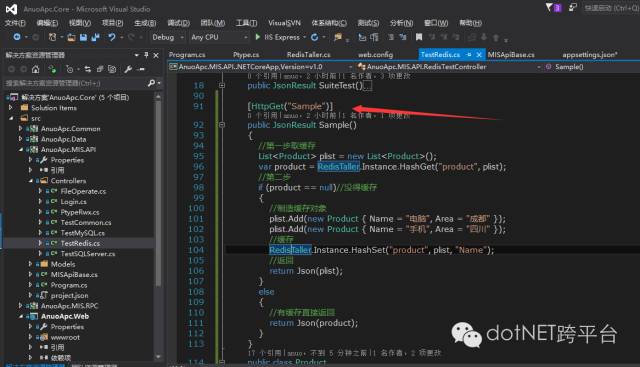This screenshot has width=640, height=367.
Task: Click Home icon in Solution Explorer toolbar
Action: click(36, 69)
